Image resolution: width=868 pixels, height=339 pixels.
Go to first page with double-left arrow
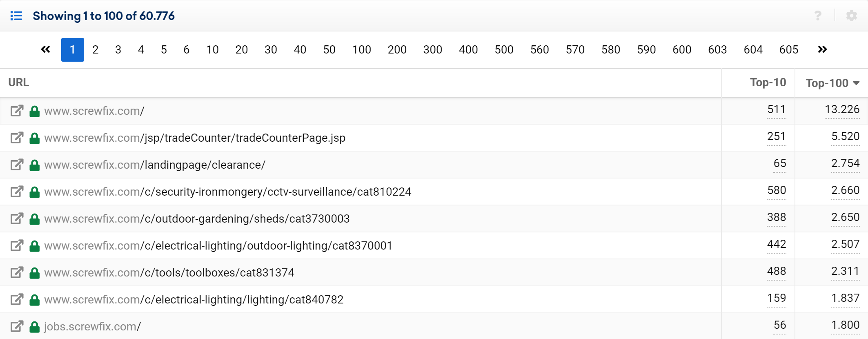(45, 50)
